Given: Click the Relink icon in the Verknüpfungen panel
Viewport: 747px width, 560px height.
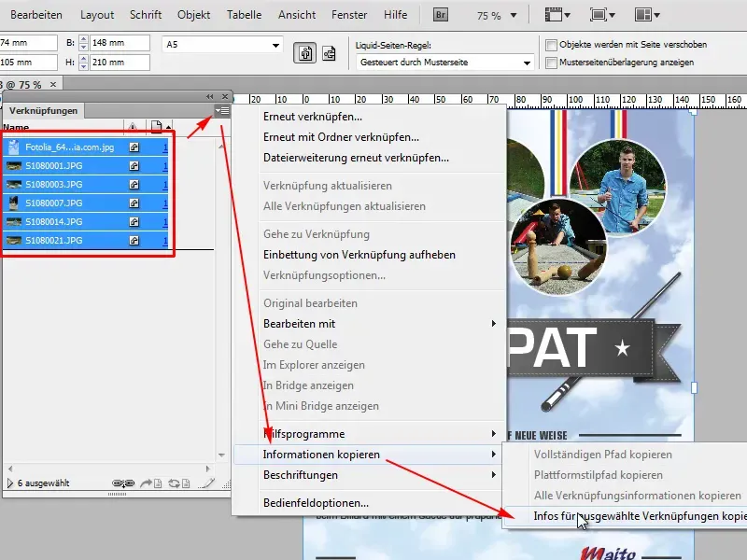Looking at the screenshot, I should point(122,483).
